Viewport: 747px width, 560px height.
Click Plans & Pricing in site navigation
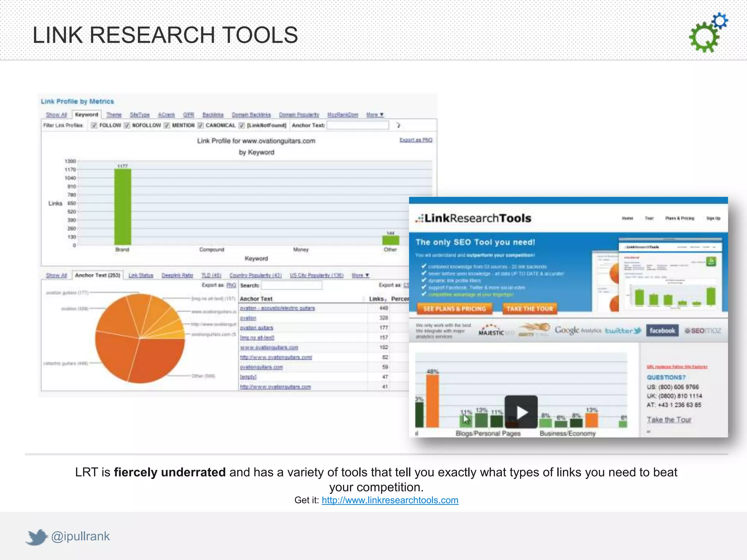pyautogui.click(x=680, y=218)
